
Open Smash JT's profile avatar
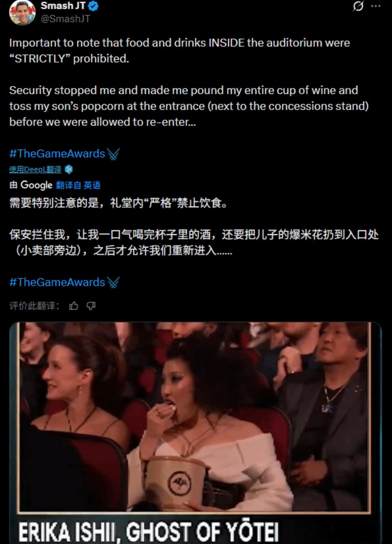pos(22,12)
